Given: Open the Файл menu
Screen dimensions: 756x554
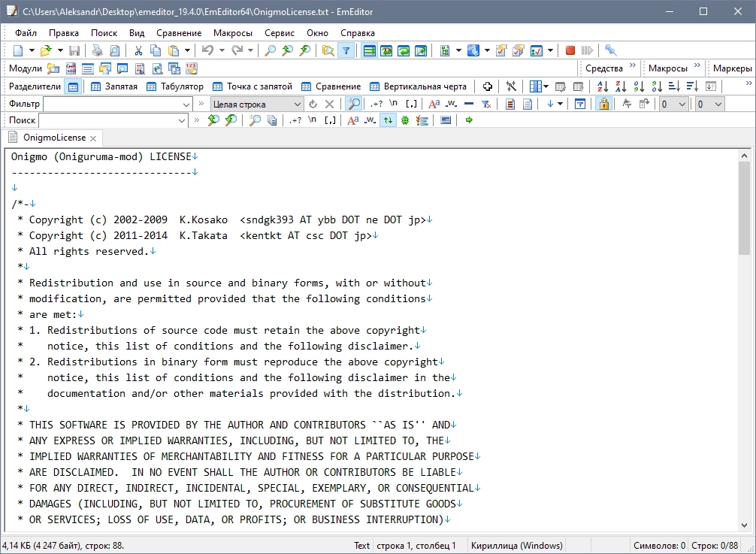Looking at the screenshot, I should [26, 33].
